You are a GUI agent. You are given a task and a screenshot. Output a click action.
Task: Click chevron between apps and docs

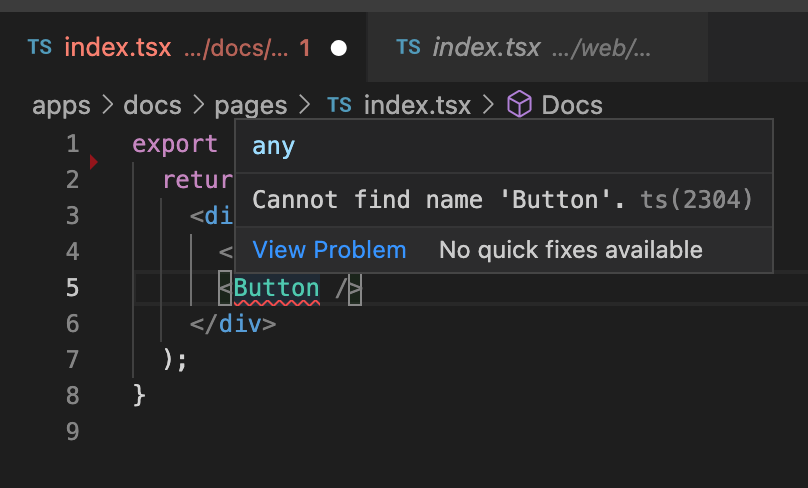pos(107,105)
